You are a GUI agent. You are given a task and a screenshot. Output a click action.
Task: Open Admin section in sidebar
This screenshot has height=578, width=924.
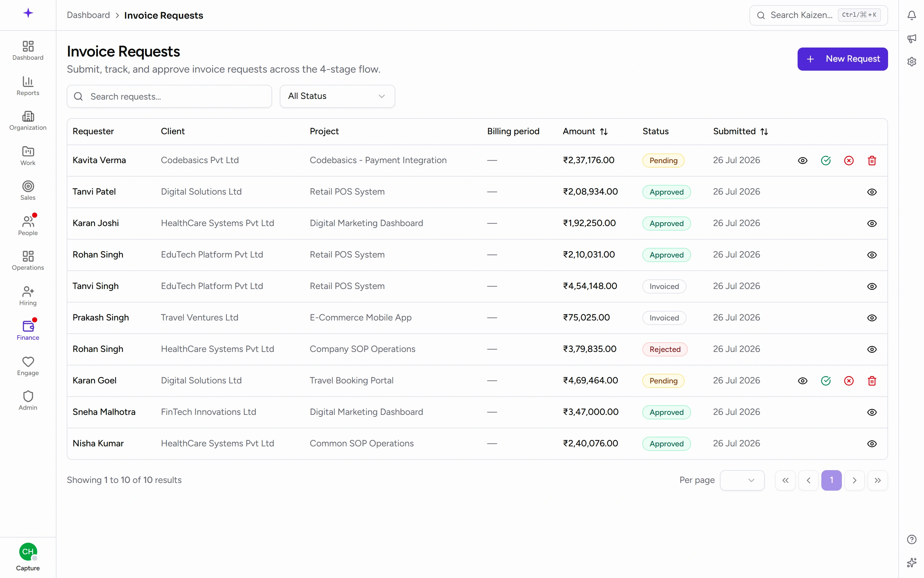tap(28, 401)
